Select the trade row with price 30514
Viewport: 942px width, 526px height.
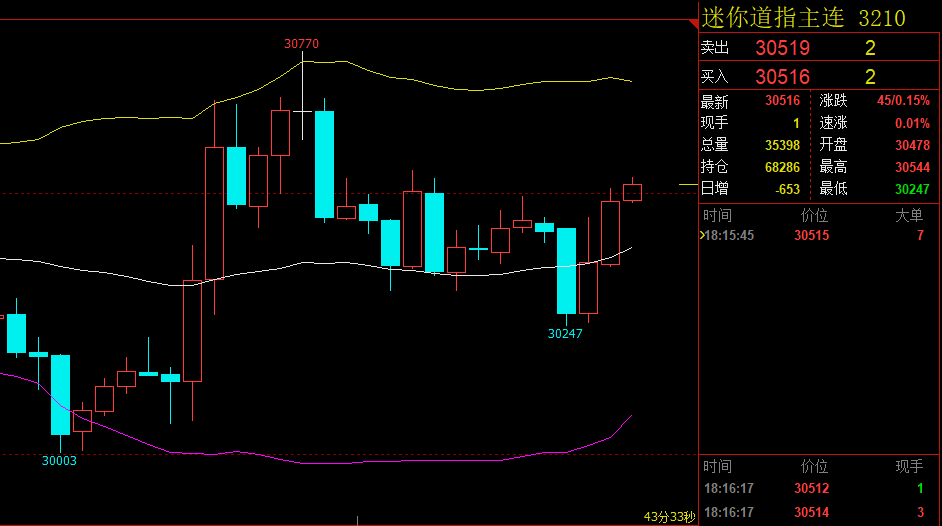pyautogui.click(x=818, y=513)
